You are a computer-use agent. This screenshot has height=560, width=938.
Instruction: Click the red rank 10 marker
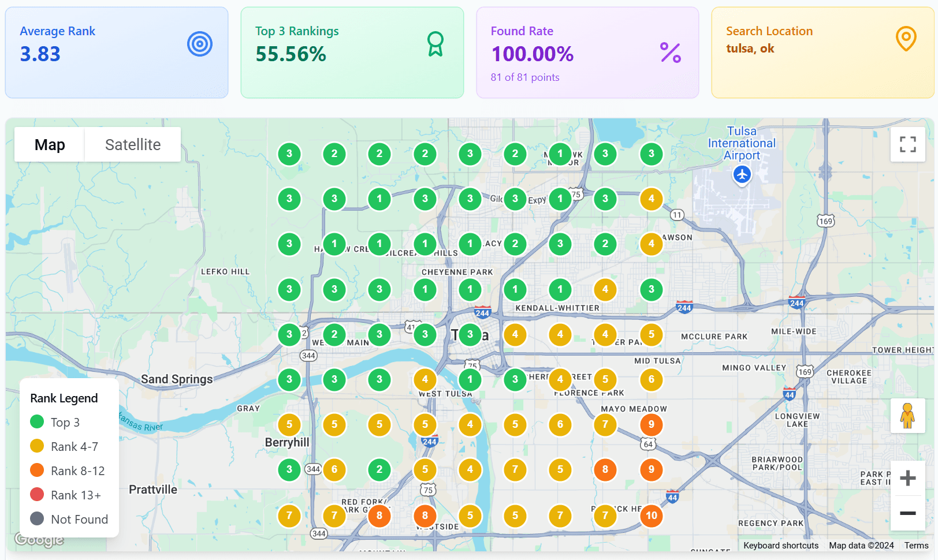(652, 516)
